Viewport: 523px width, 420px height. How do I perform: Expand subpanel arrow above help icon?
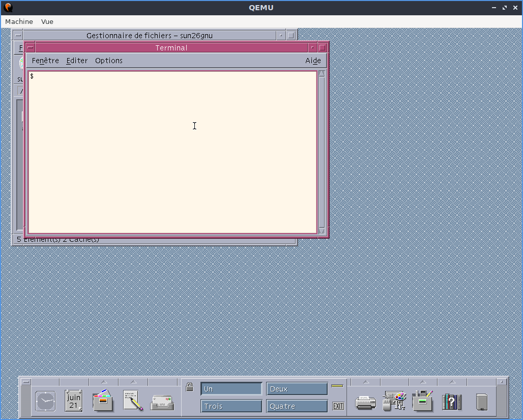point(452,382)
